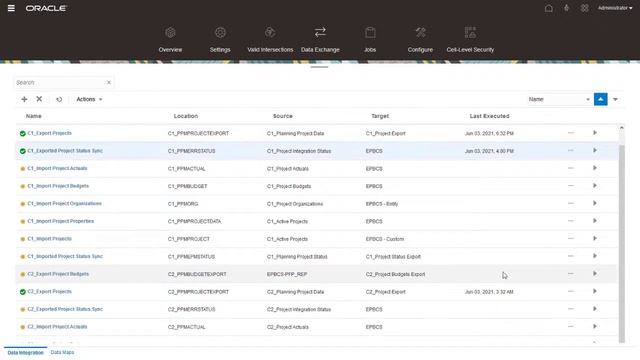The width and height of the screenshot is (640, 360).
Task: Open the Administrator user dropdown
Action: [x=615, y=8]
